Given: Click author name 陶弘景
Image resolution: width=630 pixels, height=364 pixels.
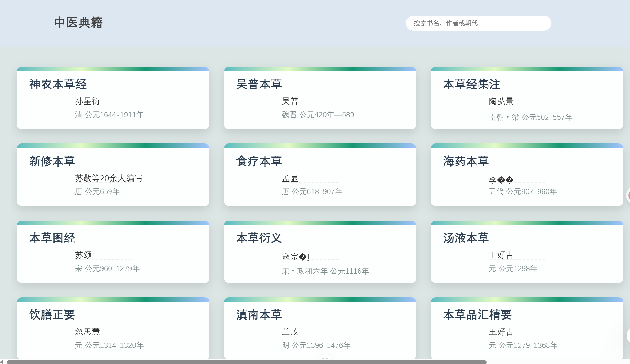Looking at the screenshot, I should (x=501, y=101).
